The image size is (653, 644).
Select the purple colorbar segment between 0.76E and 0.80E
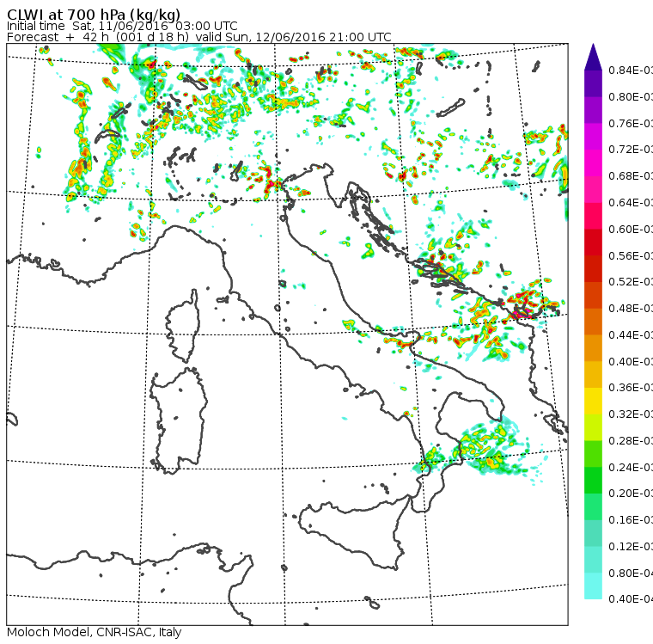(593, 110)
